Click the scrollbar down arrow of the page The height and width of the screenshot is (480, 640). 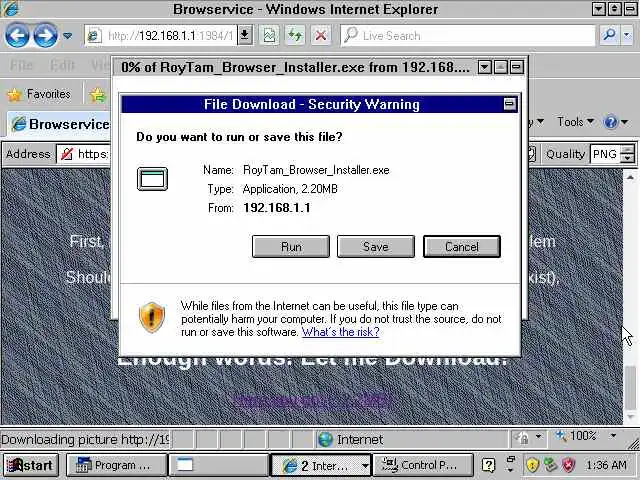coord(630,417)
